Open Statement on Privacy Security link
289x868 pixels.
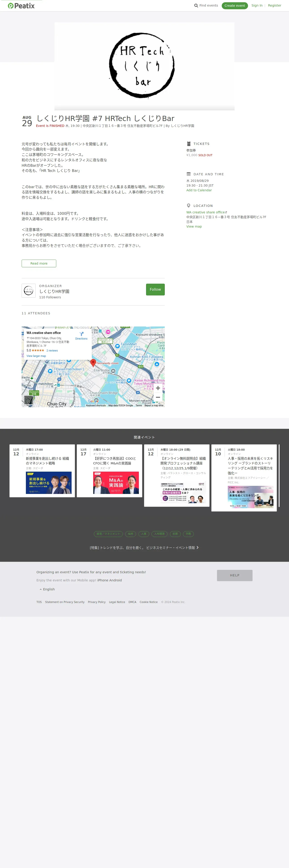pyautogui.click(x=65, y=602)
